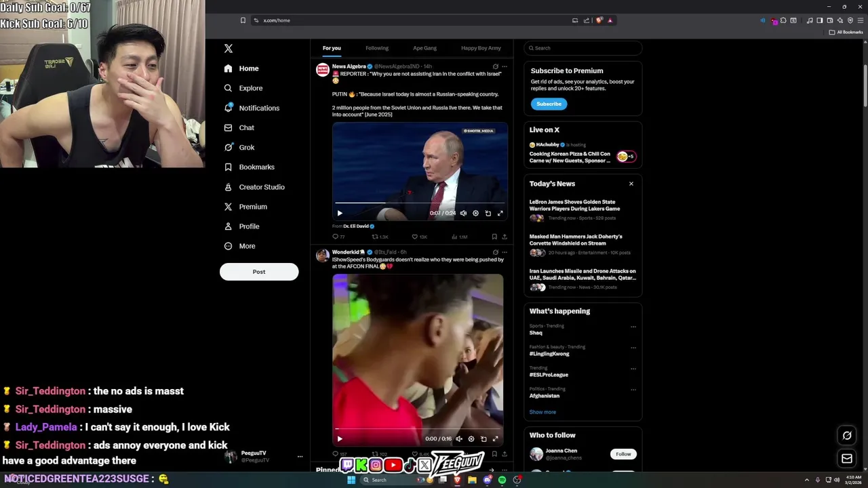The image size is (868, 488).
Task: Open more options for Shaq trend
Action: tap(633, 327)
